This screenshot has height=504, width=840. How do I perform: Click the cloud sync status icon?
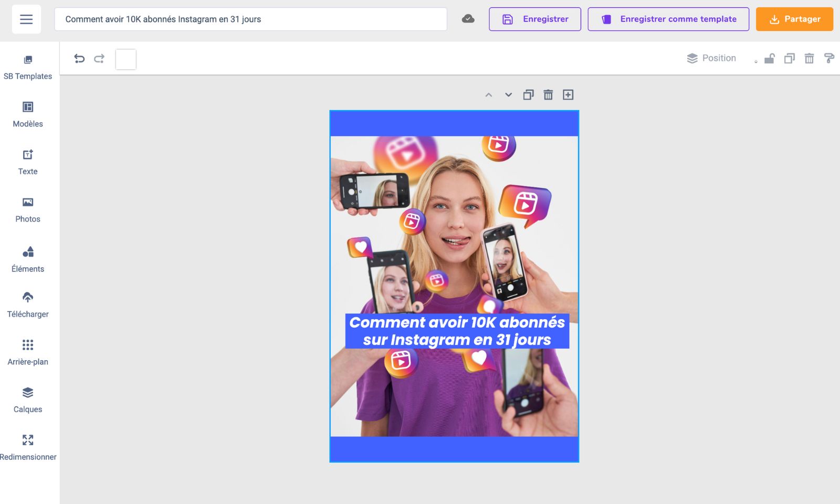click(468, 19)
